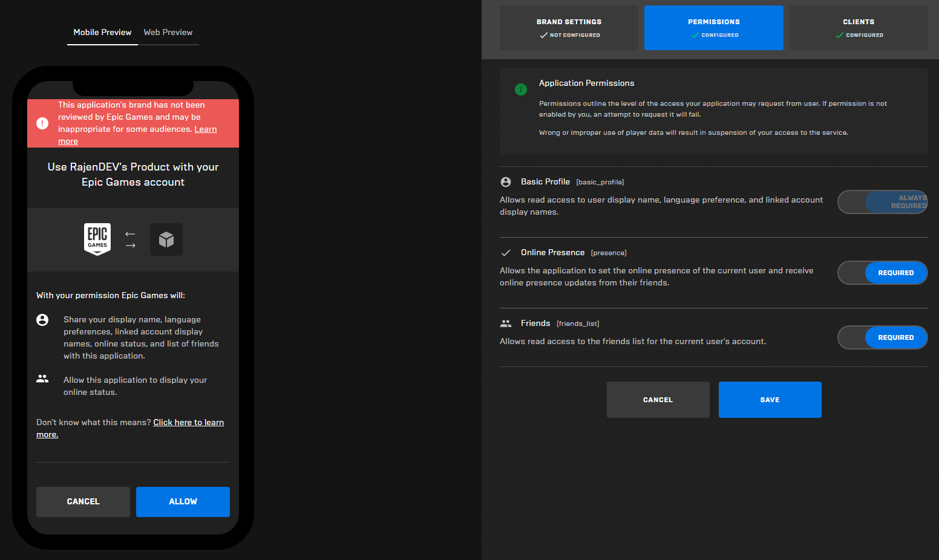939x560 pixels.
Task: Click the Epic Games logo icon
Action: point(97,239)
